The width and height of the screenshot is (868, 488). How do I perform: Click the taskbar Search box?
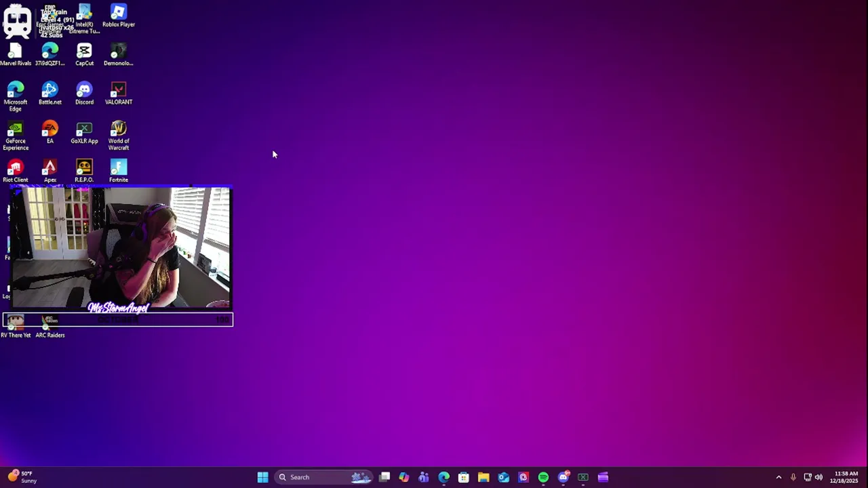tap(324, 477)
